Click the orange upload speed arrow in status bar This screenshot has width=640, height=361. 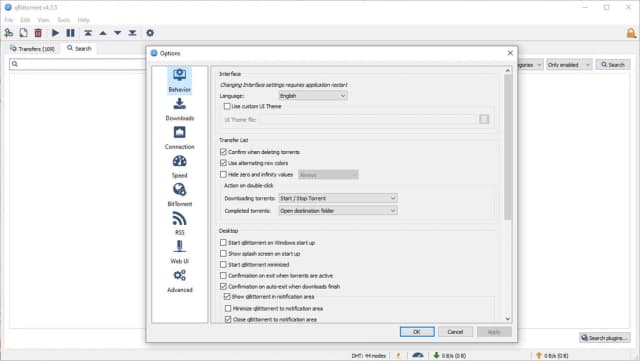(538, 355)
